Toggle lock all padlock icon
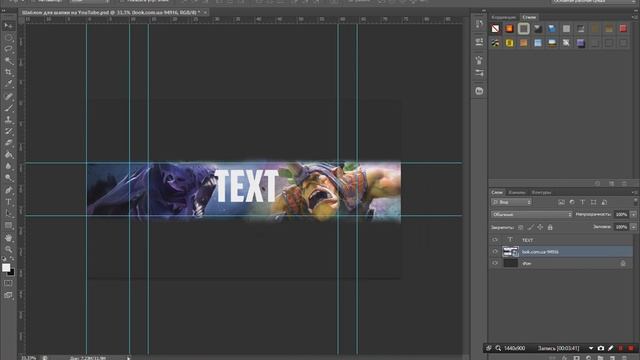Image resolution: width=640 pixels, height=360 pixels. [550, 227]
